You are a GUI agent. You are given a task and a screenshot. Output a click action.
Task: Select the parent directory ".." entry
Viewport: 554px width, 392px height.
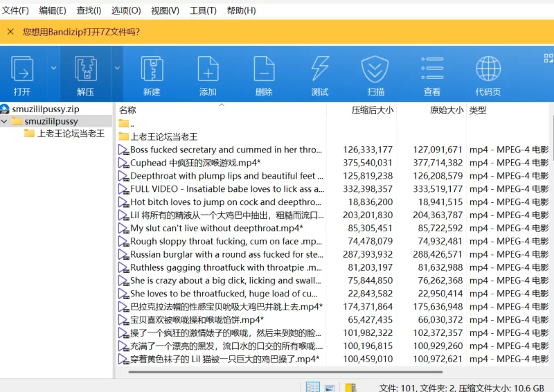coord(132,124)
